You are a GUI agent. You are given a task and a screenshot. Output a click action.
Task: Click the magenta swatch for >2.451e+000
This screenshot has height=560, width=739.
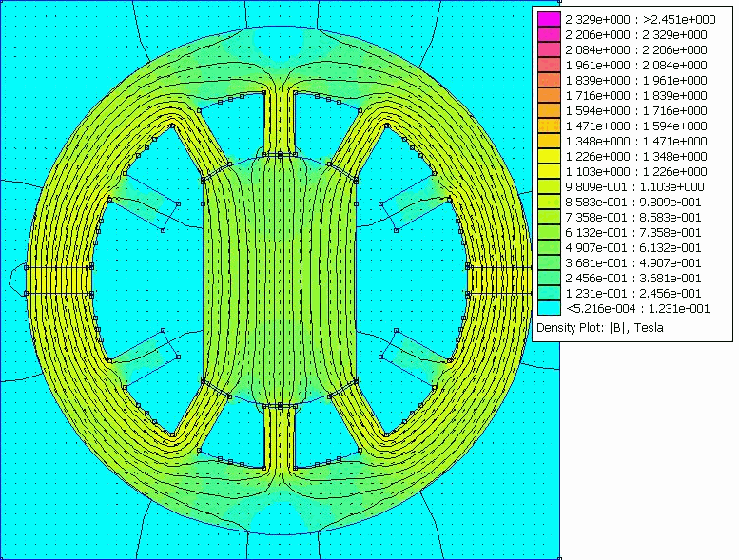click(x=549, y=19)
